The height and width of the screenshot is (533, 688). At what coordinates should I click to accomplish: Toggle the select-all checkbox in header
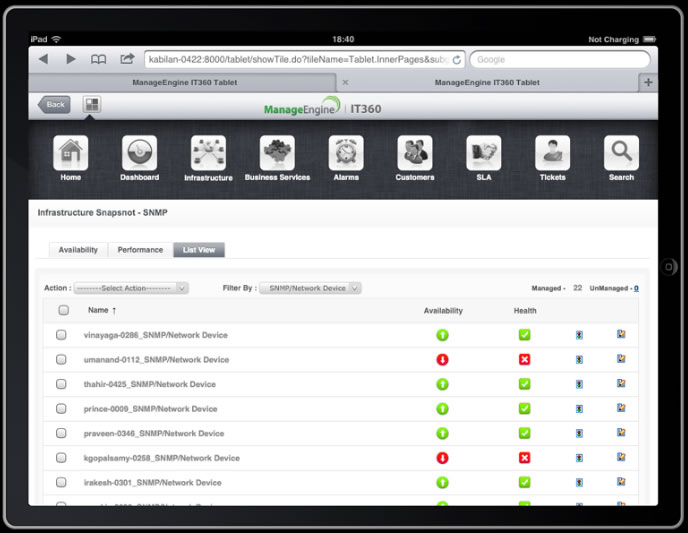64,310
